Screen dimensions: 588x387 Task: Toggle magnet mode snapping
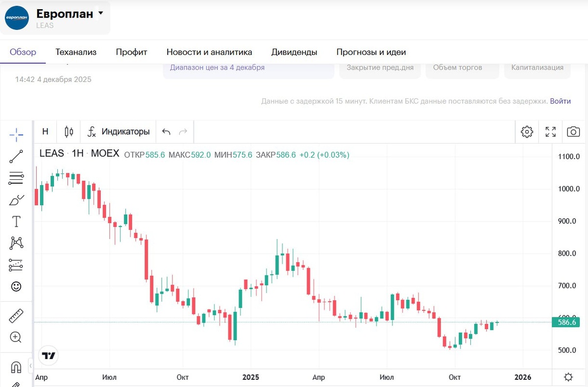tap(16, 367)
